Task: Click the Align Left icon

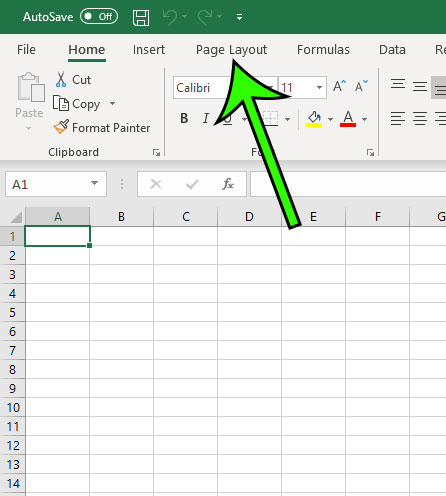Action: [398, 119]
